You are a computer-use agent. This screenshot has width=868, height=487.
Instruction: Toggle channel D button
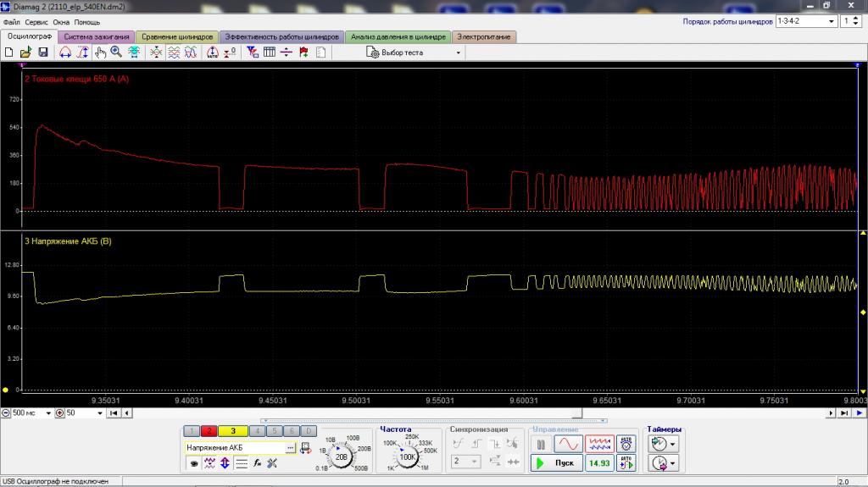[x=309, y=431]
